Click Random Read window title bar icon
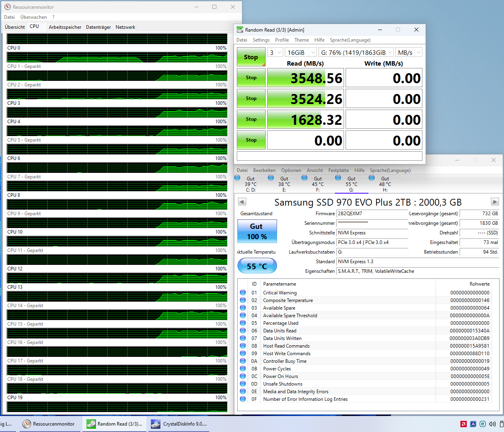504x432 pixels. 240,30
